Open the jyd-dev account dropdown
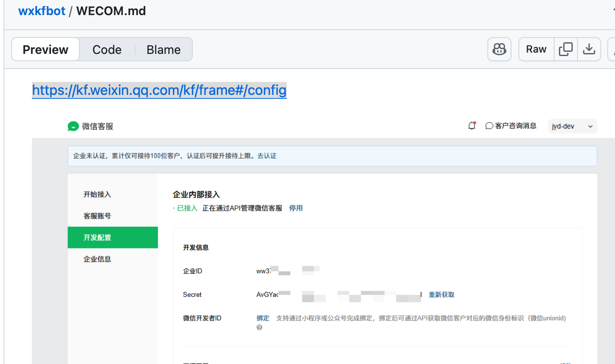This screenshot has width=615, height=364. 572,126
